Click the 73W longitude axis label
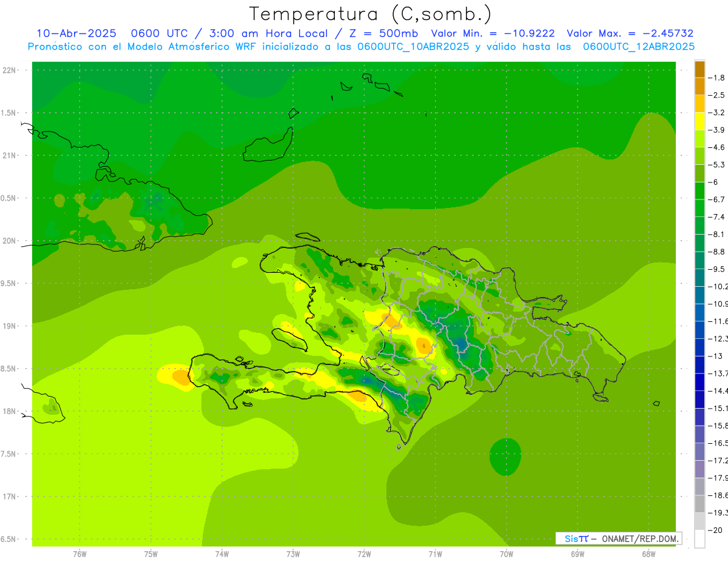 coord(293,554)
